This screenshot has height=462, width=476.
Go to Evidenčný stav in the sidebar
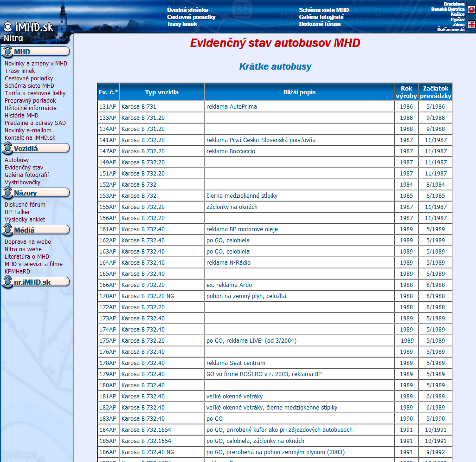pos(24,168)
